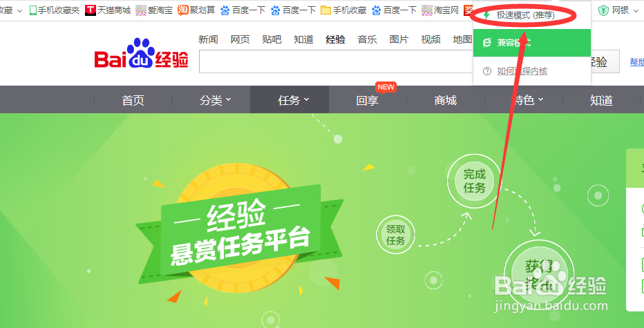Open the 知道 navigation tab
644x328 pixels.
pyautogui.click(x=602, y=100)
